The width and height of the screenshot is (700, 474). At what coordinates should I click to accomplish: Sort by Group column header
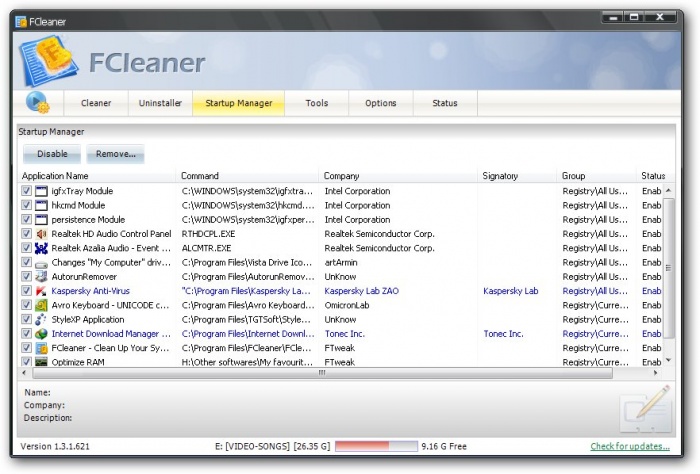tap(596, 176)
